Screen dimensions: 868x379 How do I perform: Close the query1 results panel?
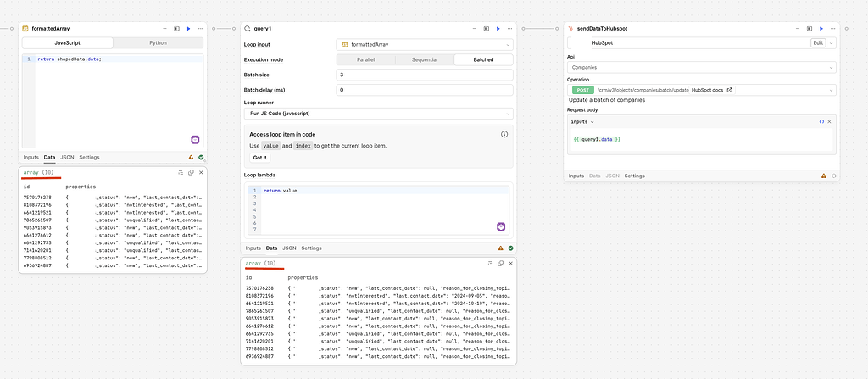click(511, 263)
